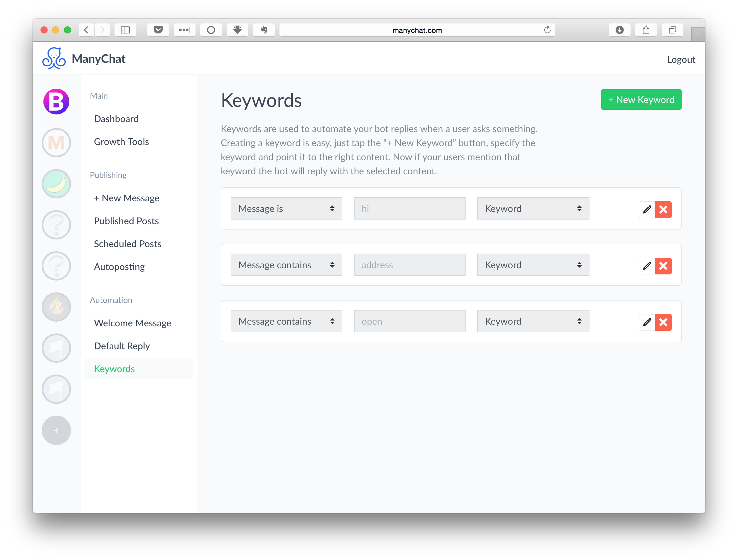738x560 pixels.
Task: Toggle the Safari sidebar button
Action: [125, 30]
